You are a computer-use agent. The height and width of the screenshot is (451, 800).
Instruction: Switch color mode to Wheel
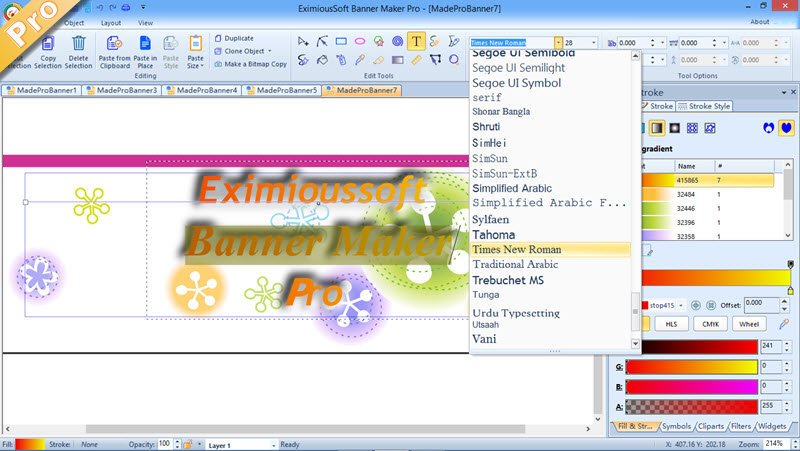coord(749,324)
